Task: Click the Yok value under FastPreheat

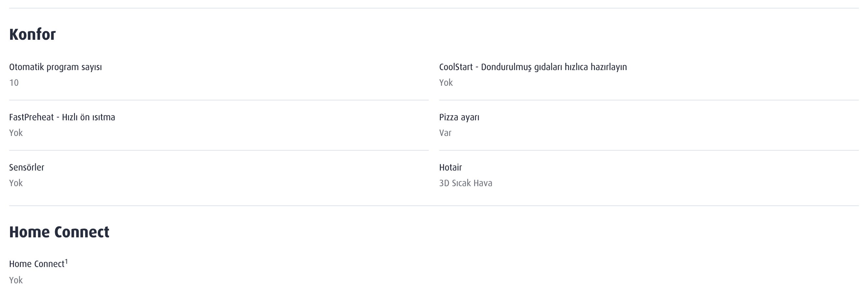Action: (16, 133)
